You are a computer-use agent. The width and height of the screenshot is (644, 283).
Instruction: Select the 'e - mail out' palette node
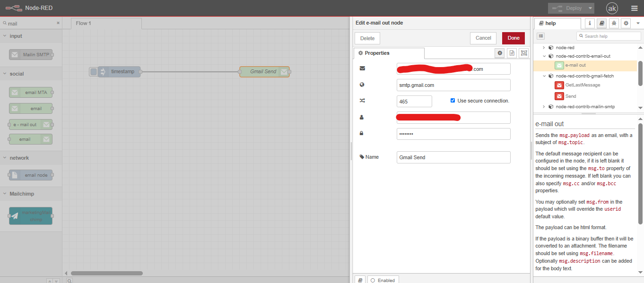[31, 125]
